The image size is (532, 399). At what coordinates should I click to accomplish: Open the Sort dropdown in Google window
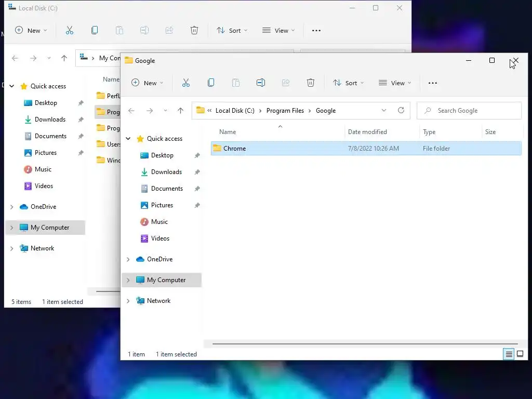[349, 83]
